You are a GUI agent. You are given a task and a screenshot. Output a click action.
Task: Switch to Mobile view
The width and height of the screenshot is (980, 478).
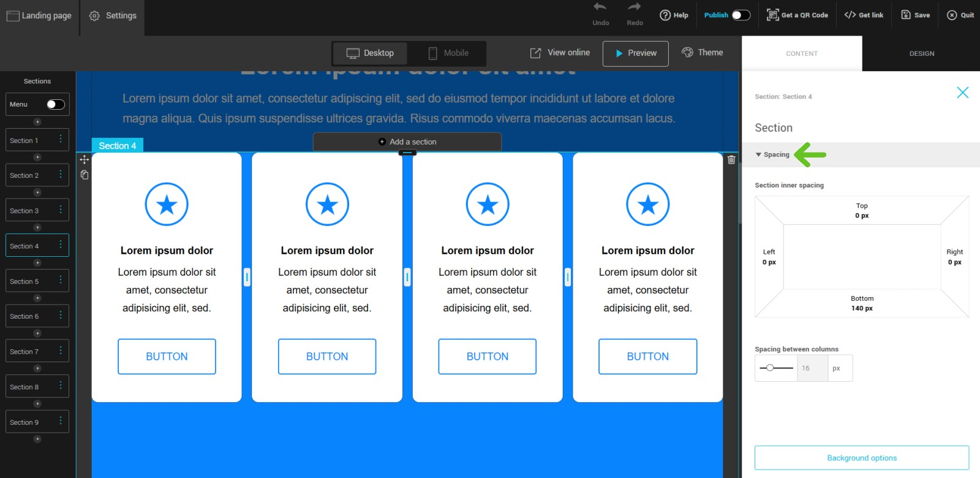[448, 53]
